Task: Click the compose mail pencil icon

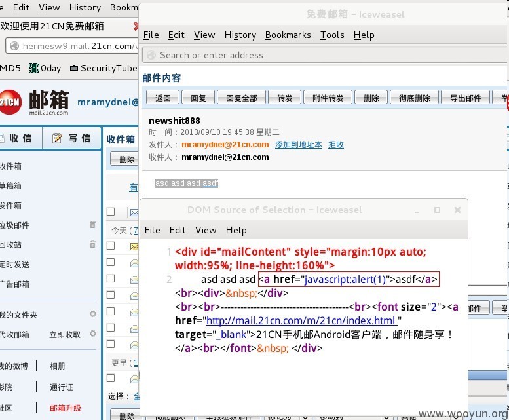Action: pos(57,138)
